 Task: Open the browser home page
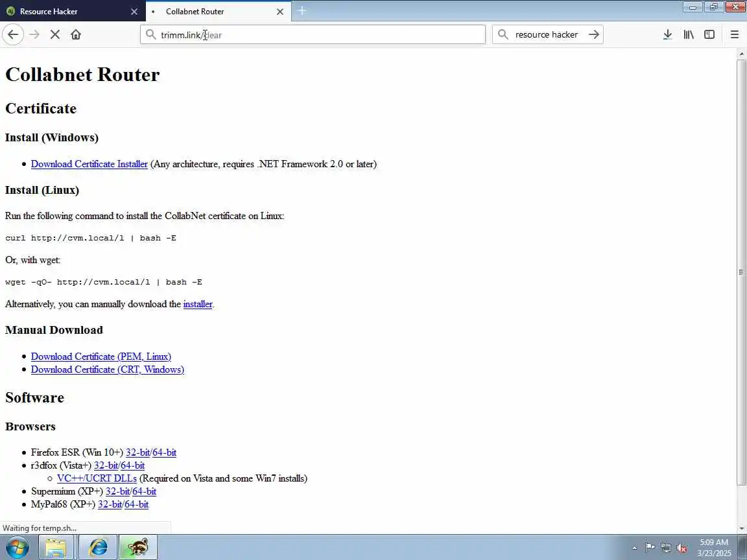pyautogui.click(x=76, y=34)
